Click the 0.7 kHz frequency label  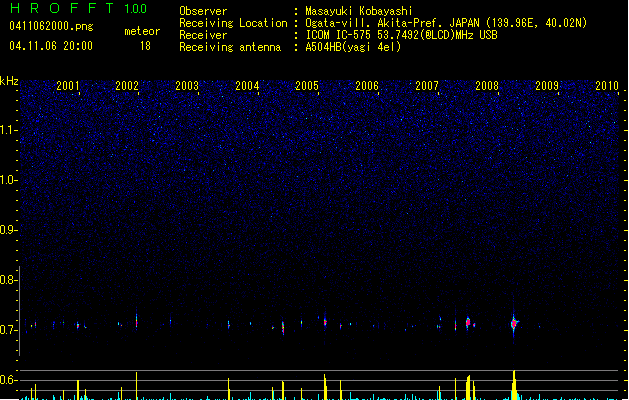pyautogui.click(x=9, y=330)
